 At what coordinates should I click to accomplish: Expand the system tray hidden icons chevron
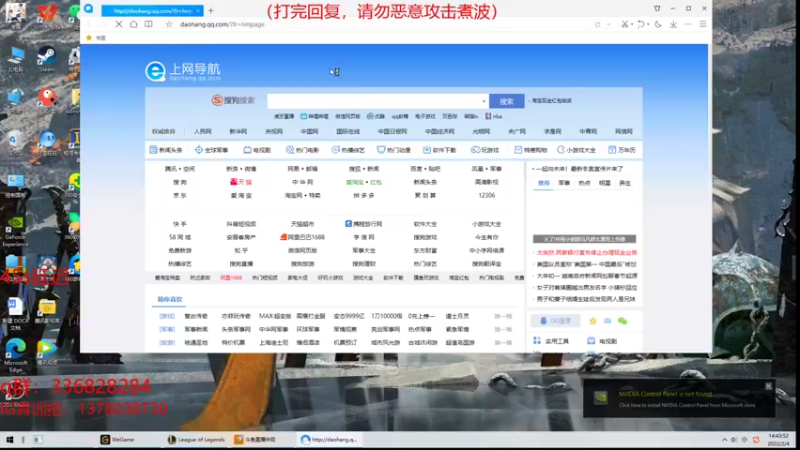[724, 439]
